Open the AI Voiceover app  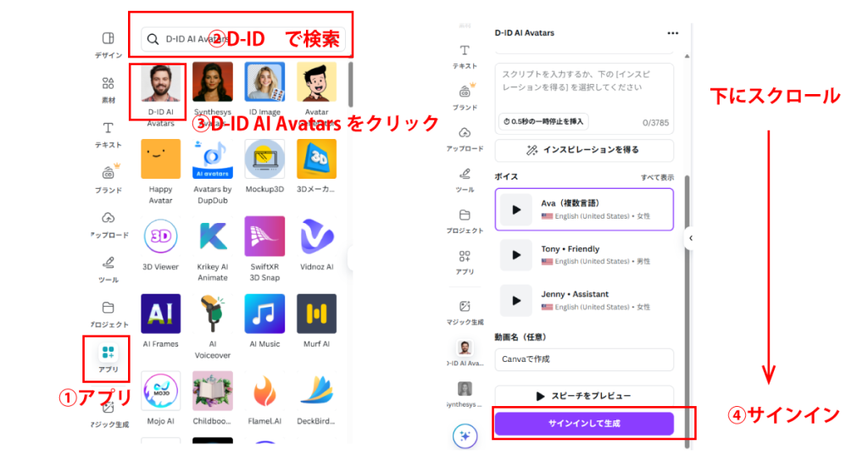click(213, 326)
